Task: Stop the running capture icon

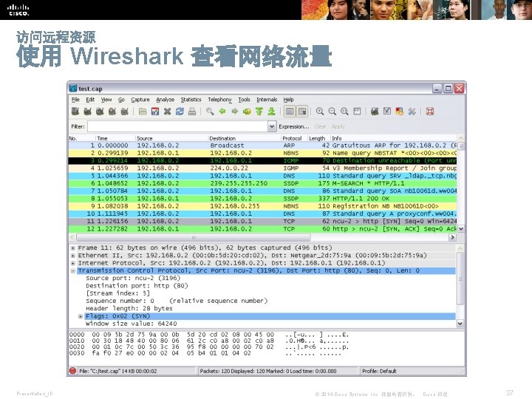Action: pyautogui.click(x=112, y=112)
